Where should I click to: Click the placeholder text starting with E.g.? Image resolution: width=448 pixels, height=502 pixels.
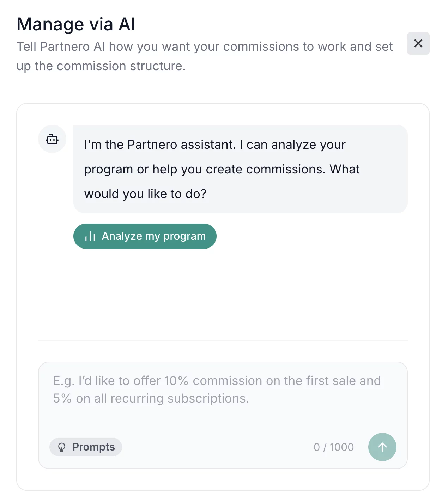217,381
